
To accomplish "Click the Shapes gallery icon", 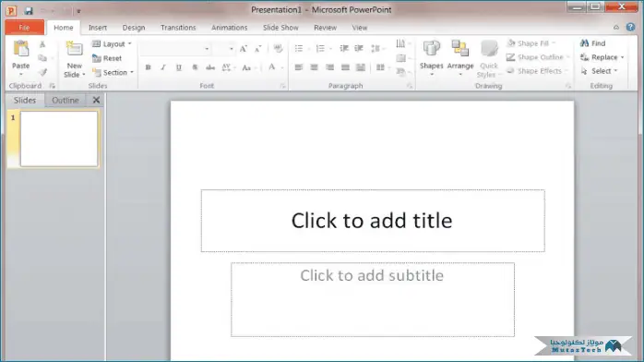I will click(431, 49).
